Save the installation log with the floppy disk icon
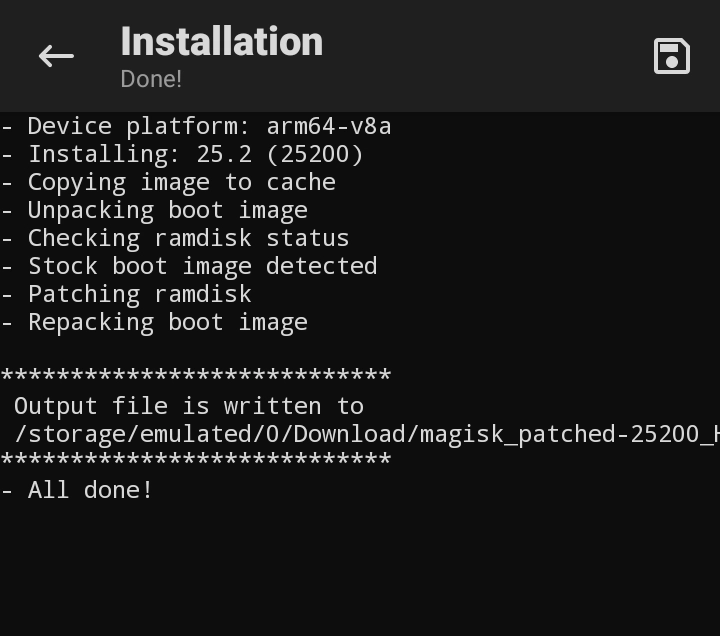720x636 pixels. [x=672, y=56]
